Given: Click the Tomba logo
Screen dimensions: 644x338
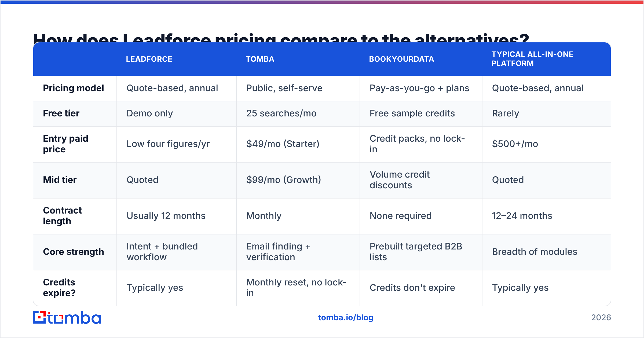Looking at the screenshot, I should pos(67,317).
